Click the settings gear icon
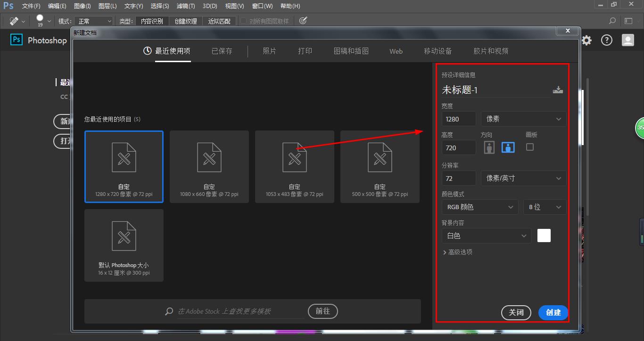 (586, 40)
